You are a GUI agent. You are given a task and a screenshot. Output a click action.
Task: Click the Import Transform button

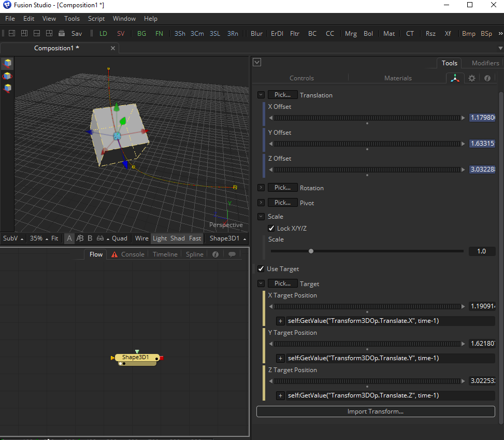(x=376, y=411)
